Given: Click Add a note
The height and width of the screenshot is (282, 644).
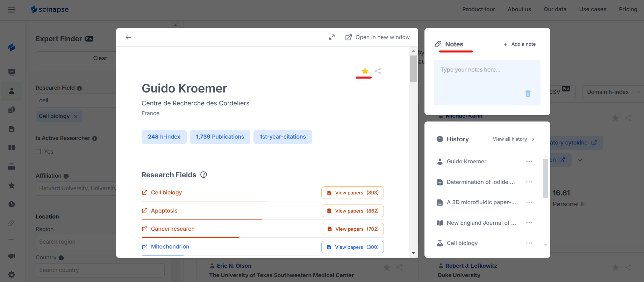Looking at the screenshot, I should click(520, 44).
